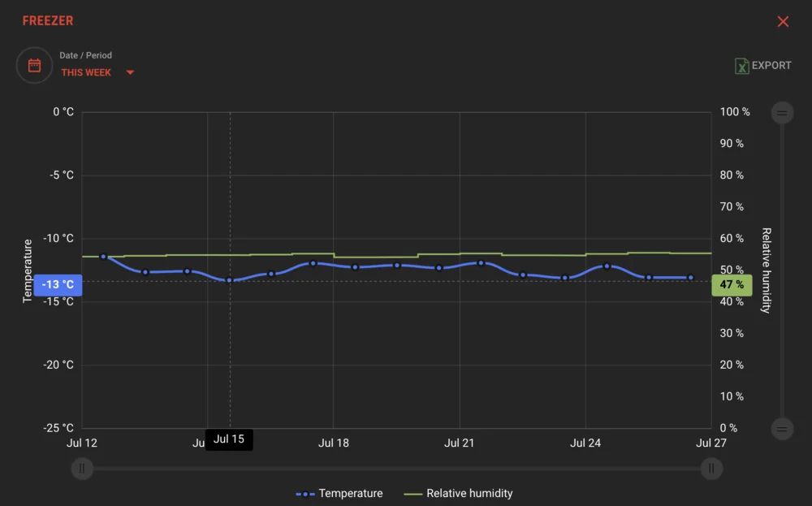Click the first temperature data point after Jul 12
812x506 pixels.
tap(103, 257)
